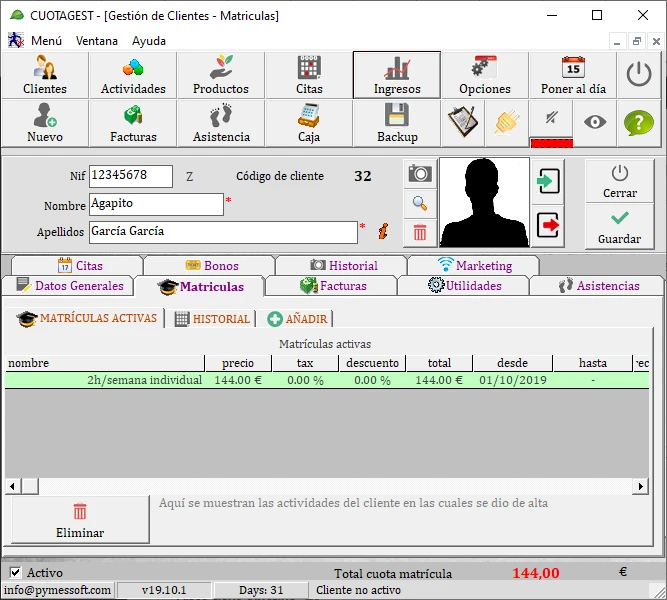The height and width of the screenshot is (600, 667).
Task: Create a Nuevo client
Action: [45, 123]
